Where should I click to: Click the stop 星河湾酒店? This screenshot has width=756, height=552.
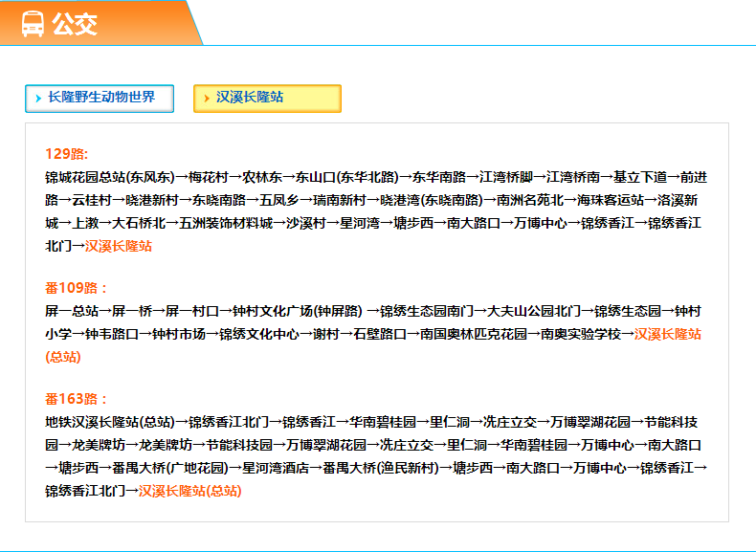[x=276, y=468]
